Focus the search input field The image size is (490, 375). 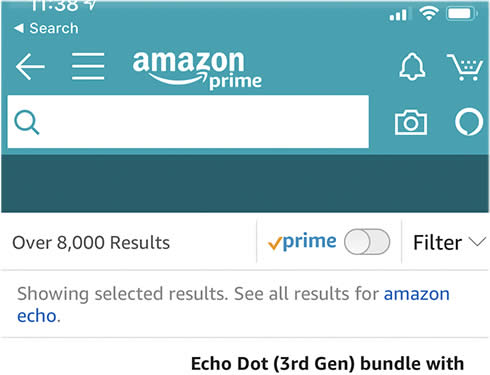188,122
